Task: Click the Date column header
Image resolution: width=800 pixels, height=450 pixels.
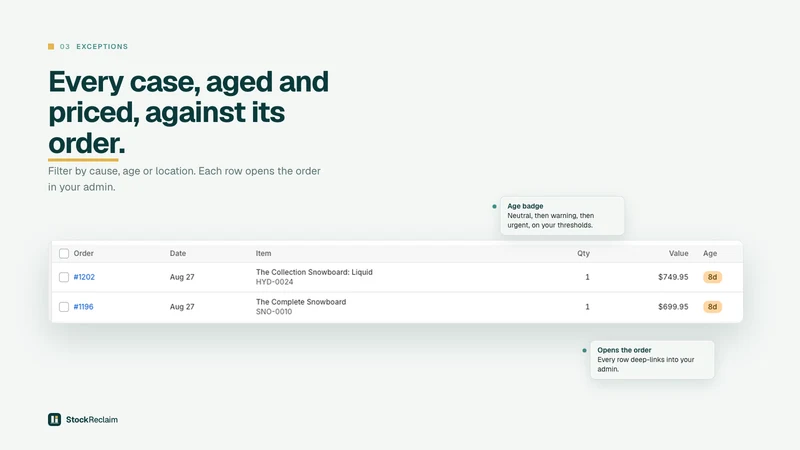Action: pos(178,254)
